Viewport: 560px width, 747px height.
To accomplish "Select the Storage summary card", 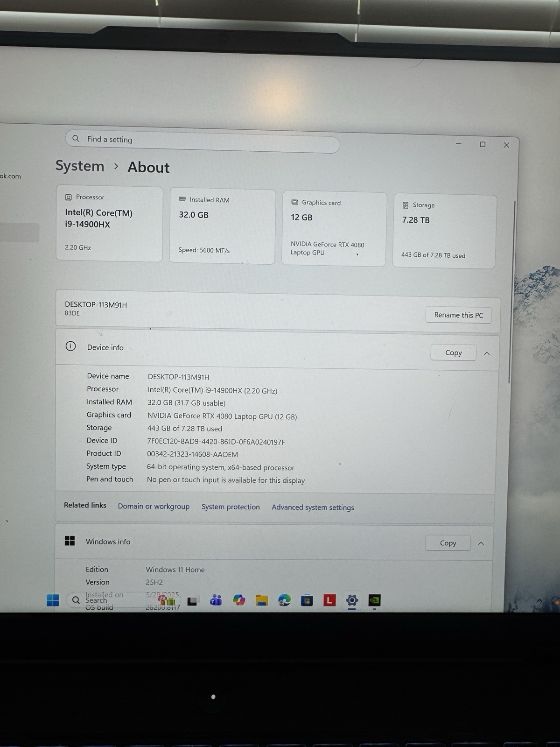I will (x=444, y=232).
